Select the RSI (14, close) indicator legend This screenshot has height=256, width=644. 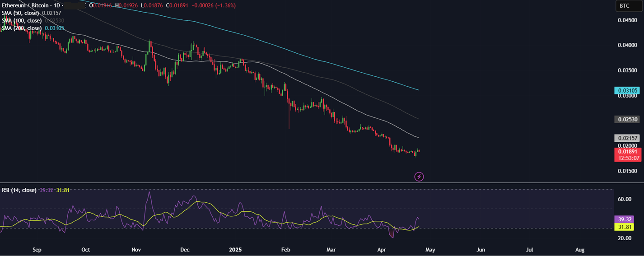pyautogui.click(x=19, y=190)
